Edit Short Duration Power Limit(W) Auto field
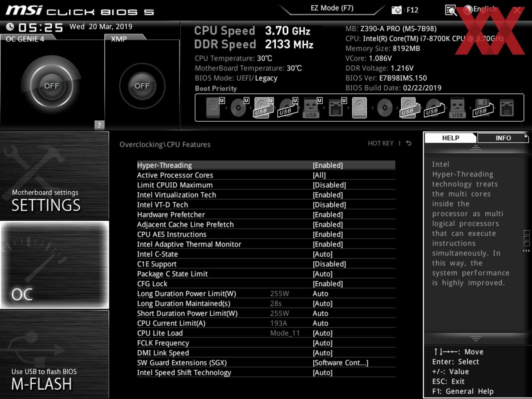532x399 pixels. [x=320, y=313]
